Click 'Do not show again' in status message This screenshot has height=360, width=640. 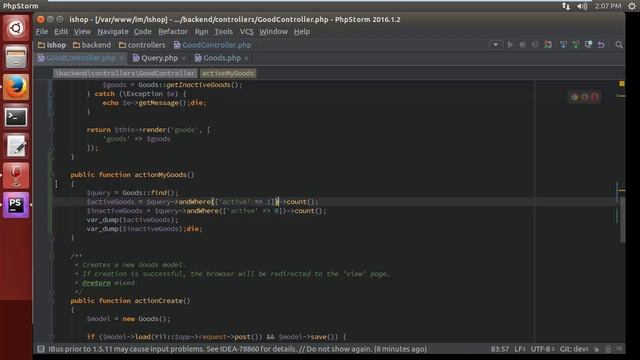[339, 349]
